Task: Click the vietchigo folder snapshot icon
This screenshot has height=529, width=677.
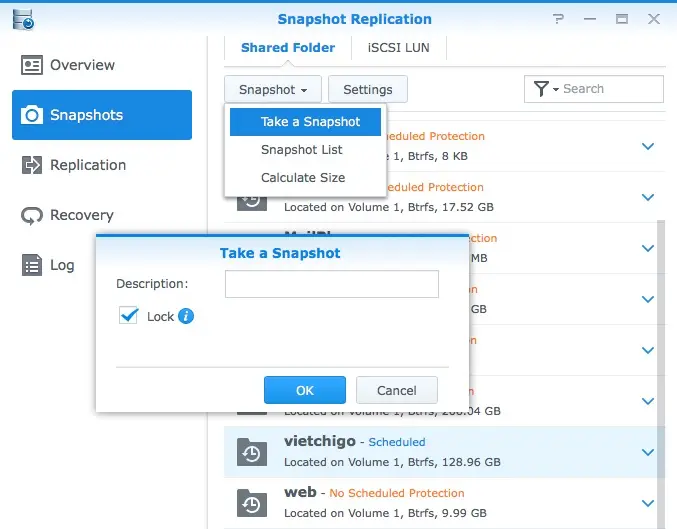Action: [252, 452]
